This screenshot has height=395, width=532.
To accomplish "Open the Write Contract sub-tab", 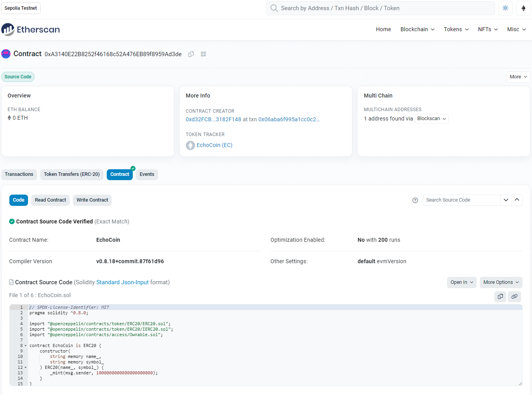I will pyautogui.click(x=92, y=200).
